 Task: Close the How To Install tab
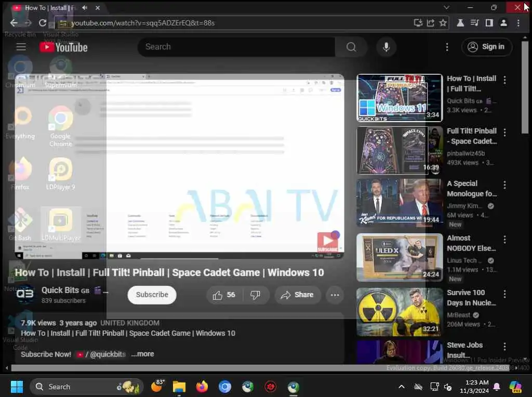pyautogui.click(x=98, y=7)
